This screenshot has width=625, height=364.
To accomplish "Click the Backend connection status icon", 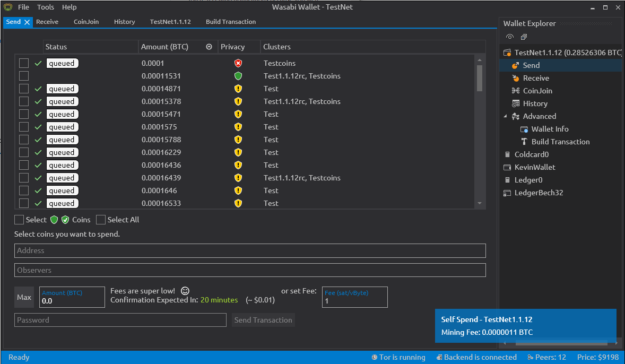I will pos(439,357).
